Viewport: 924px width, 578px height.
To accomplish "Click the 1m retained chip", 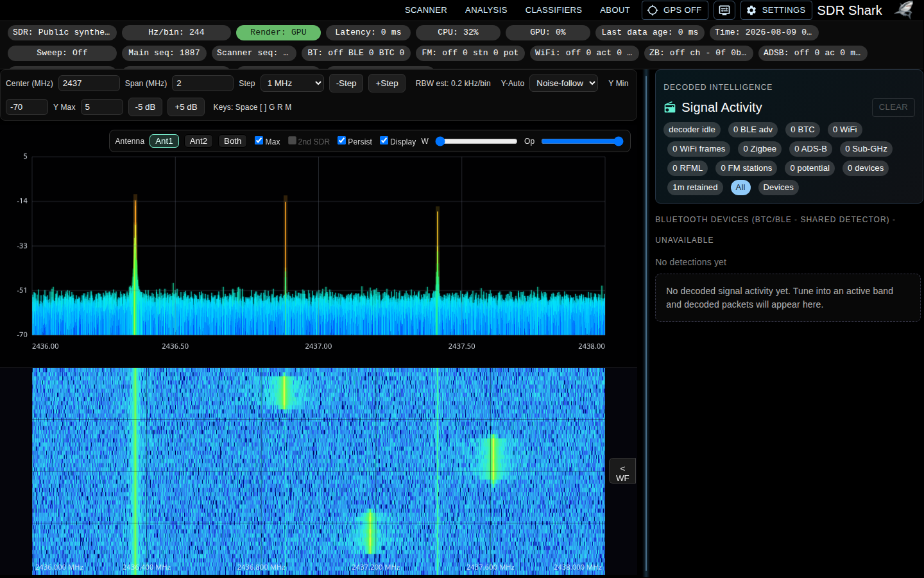I will 695,188.
